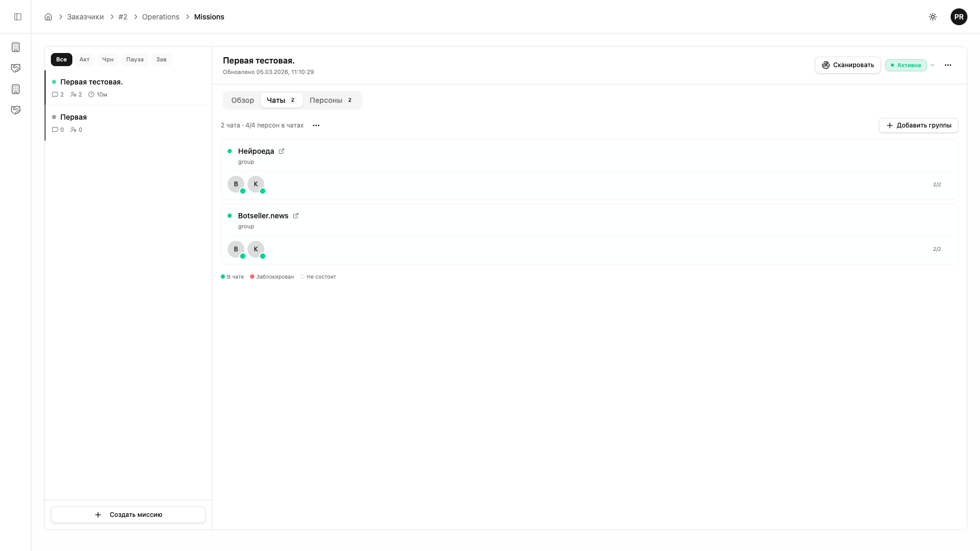The height and width of the screenshot is (551, 980).
Task: Click the Добавить группы button
Action: [918, 125]
